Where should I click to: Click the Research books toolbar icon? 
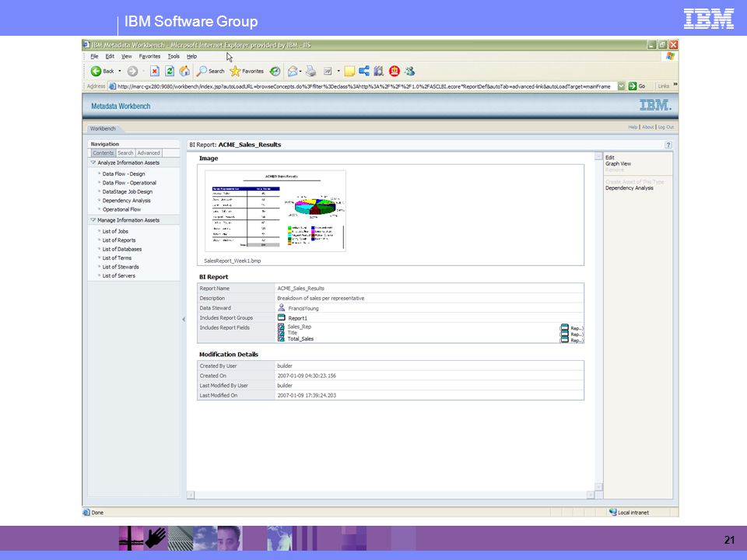coord(379,71)
